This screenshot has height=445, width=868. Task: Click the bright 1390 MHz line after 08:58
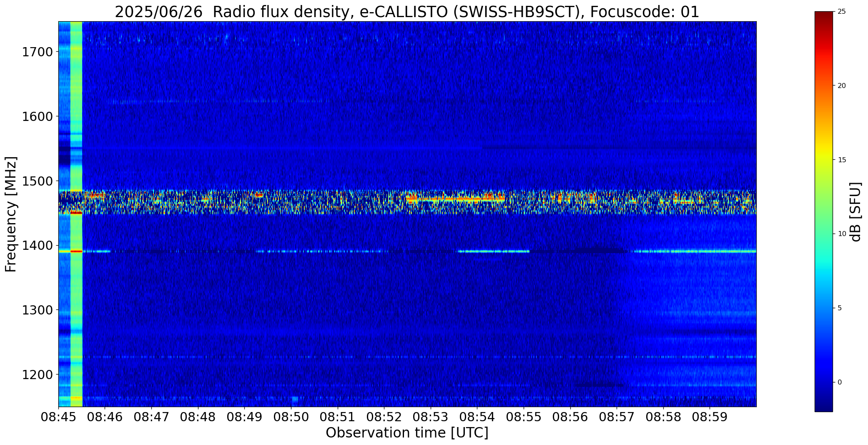pyautogui.click(x=709, y=251)
